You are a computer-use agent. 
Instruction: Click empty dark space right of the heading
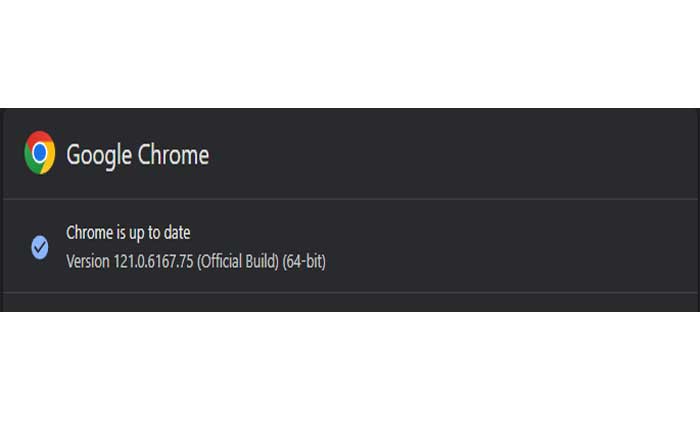[x=450, y=155]
